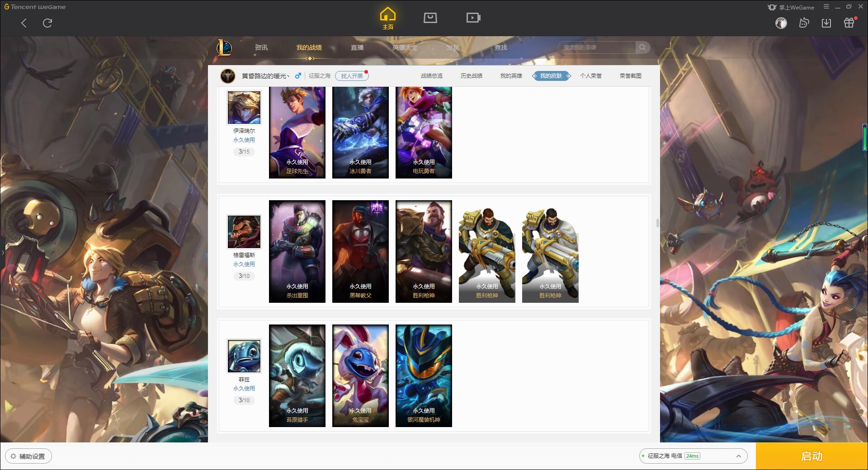Open the 荣誉截图 sub-tab
868x470 pixels.
631,76
